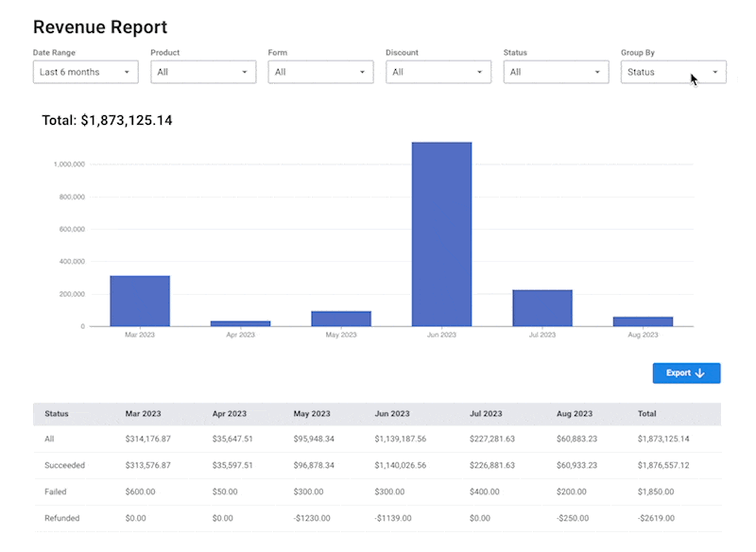The width and height of the screenshot is (756, 552).
Task: Click the $95,948.34 cell
Action: pos(314,439)
